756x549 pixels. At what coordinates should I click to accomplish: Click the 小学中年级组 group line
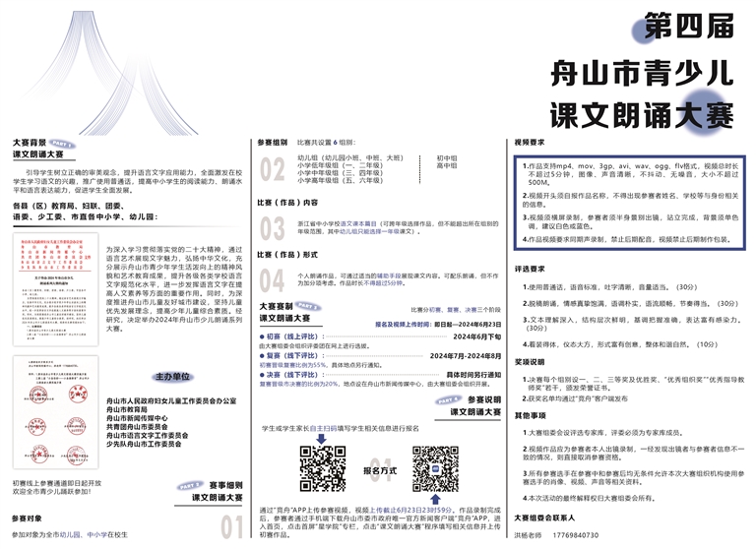click(x=340, y=172)
